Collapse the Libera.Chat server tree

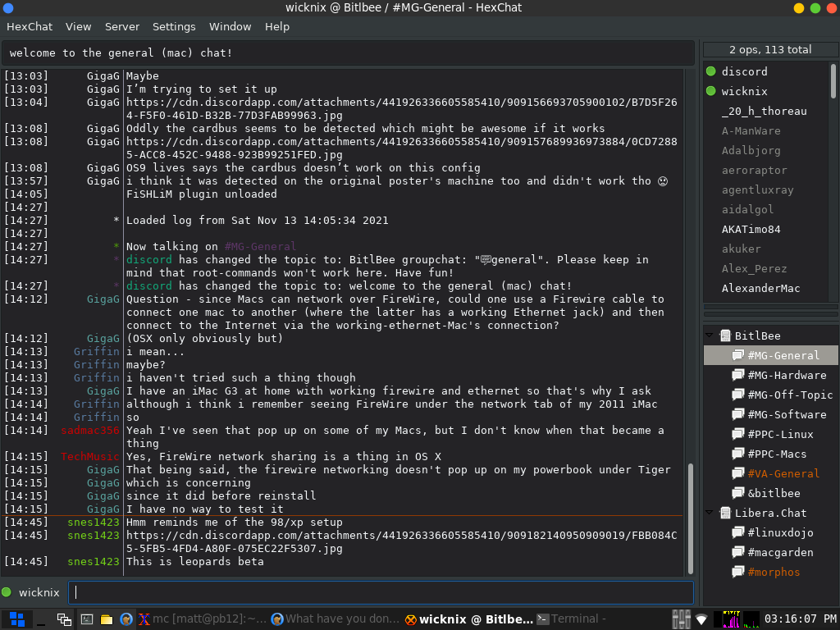(x=710, y=513)
